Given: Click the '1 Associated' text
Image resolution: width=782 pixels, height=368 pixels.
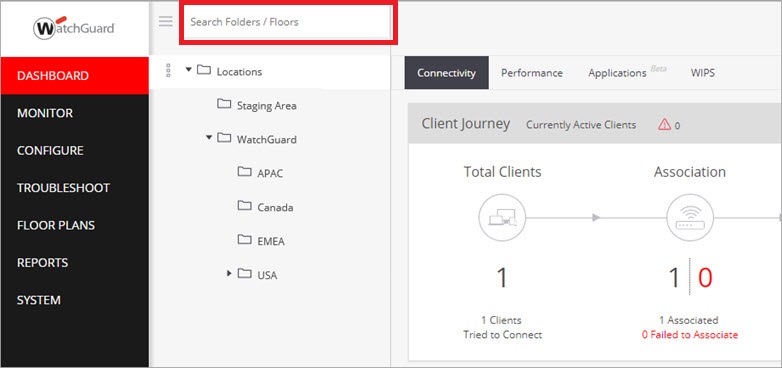Looking at the screenshot, I should tap(689, 320).
